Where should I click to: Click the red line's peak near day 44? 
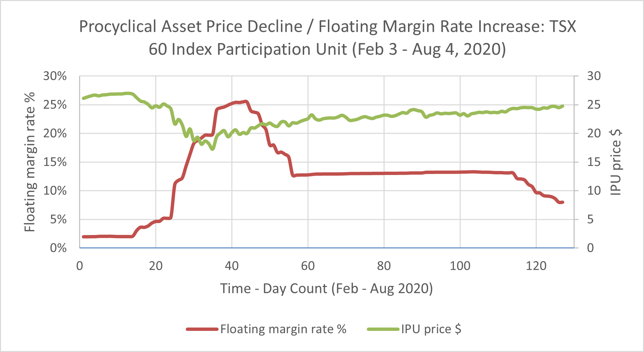coord(246,101)
